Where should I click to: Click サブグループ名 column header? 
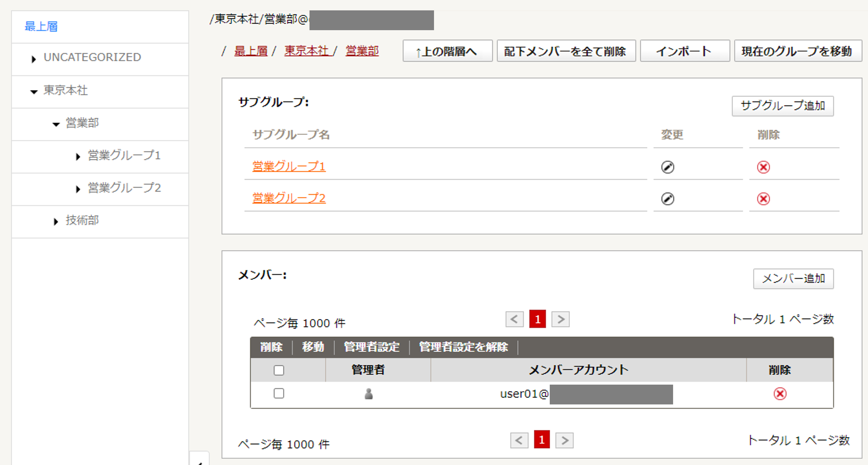pos(291,135)
